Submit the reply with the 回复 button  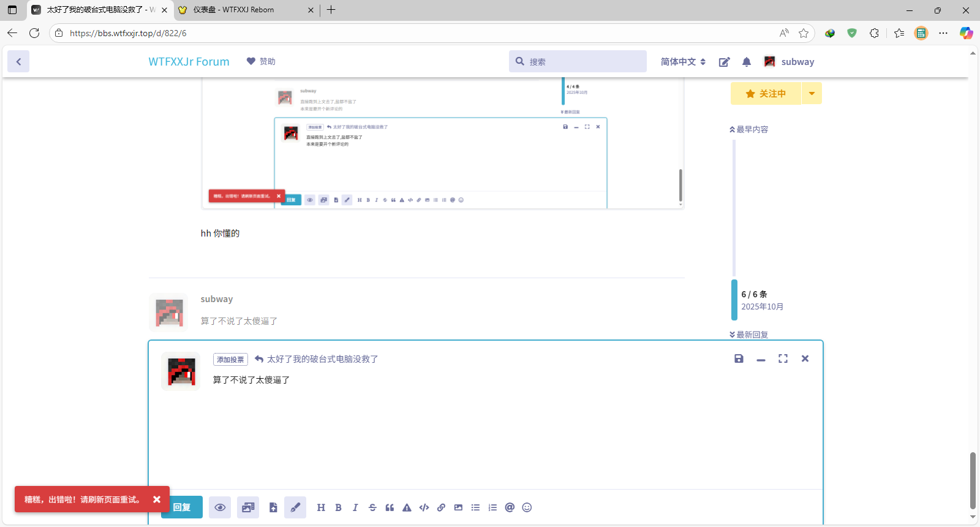(182, 507)
